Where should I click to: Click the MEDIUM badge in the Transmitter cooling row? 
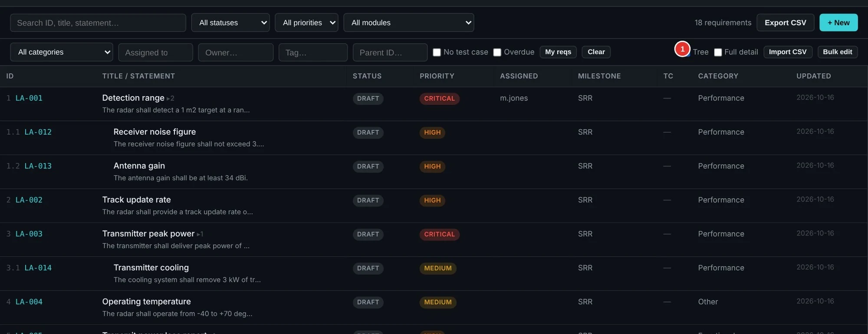(x=438, y=268)
